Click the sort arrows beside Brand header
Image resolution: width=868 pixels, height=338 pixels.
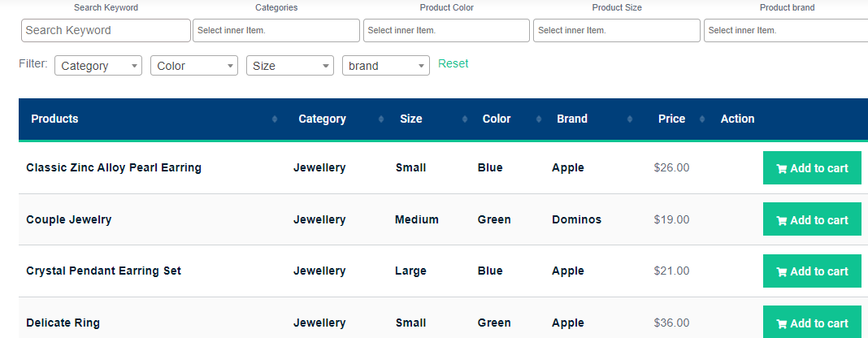point(629,119)
